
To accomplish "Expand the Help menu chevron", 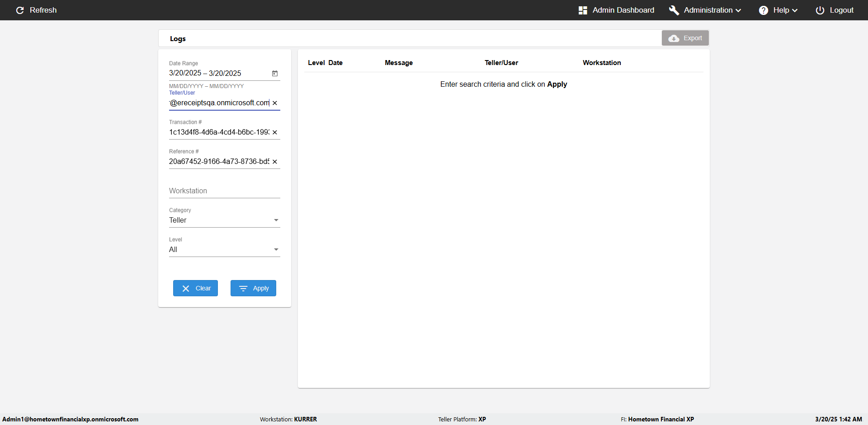I will click(795, 10).
